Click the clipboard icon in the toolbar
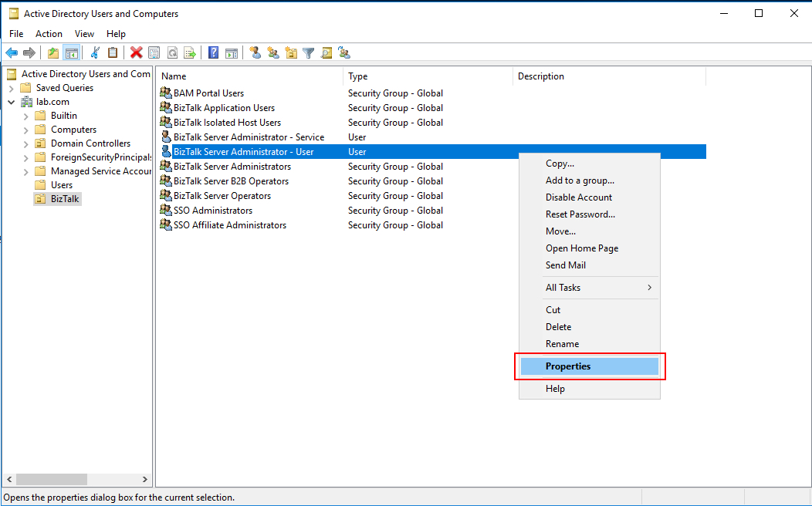 113,52
